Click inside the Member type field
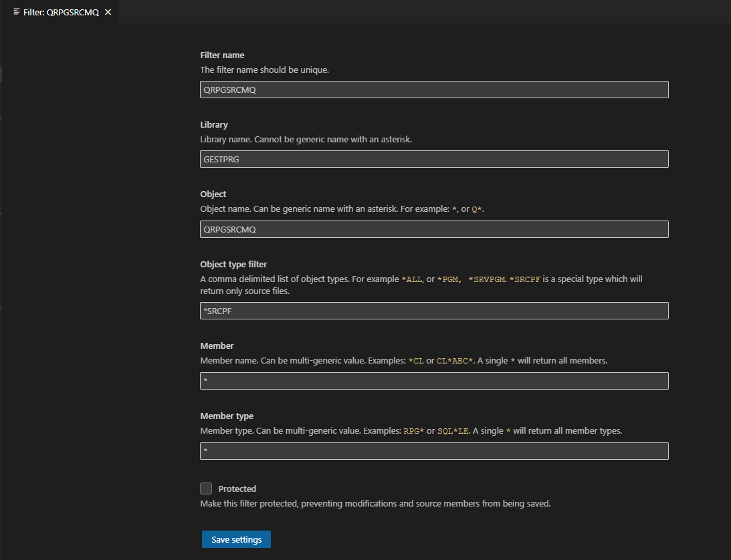Viewport: 731px width, 560px height. (433, 450)
